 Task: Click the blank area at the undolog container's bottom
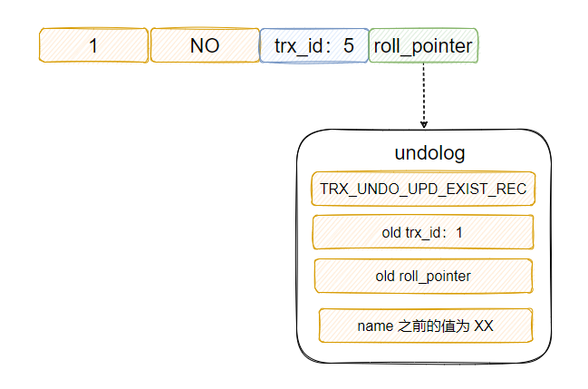coord(423,352)
